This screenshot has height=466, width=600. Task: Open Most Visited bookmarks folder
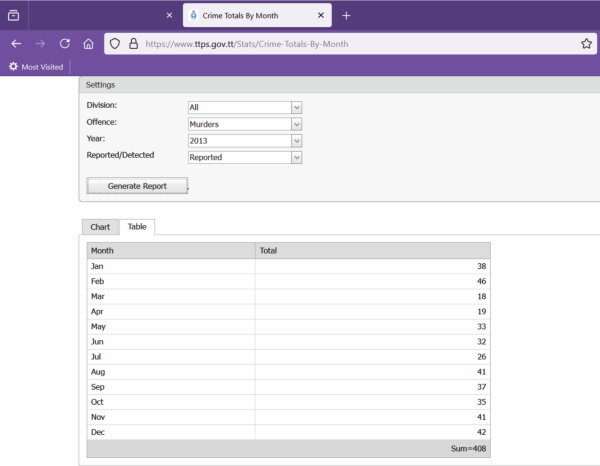(36, 67)
